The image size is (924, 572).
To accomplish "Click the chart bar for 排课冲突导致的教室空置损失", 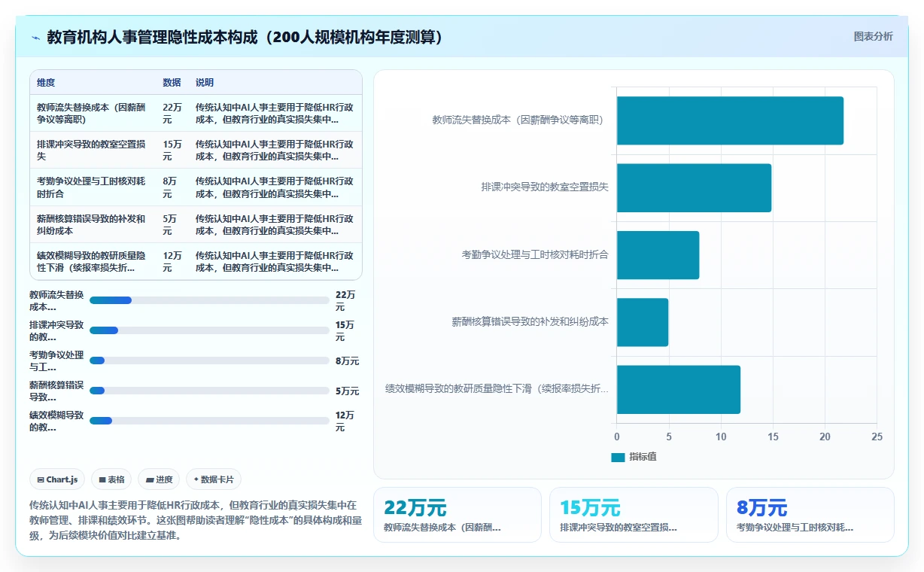I will click(x=694, y=187).
